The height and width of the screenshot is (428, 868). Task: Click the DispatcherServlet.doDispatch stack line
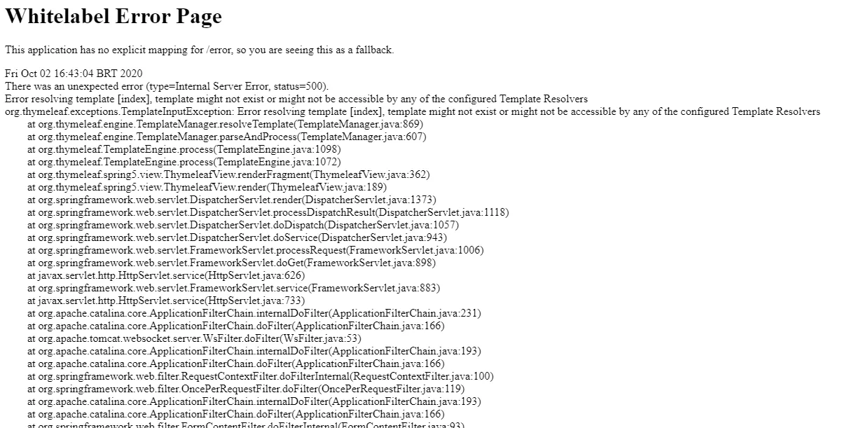click(243, 225)
